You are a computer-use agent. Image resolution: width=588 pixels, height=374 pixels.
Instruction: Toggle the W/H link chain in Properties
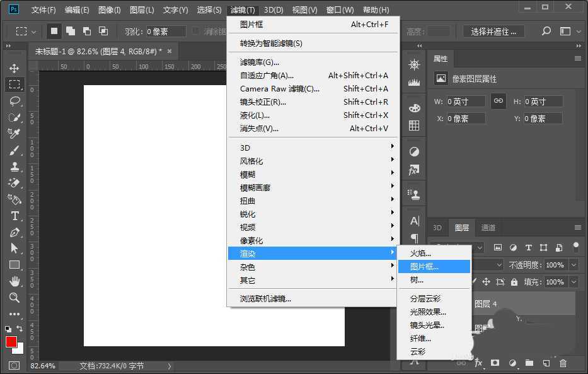click(500, 100)
